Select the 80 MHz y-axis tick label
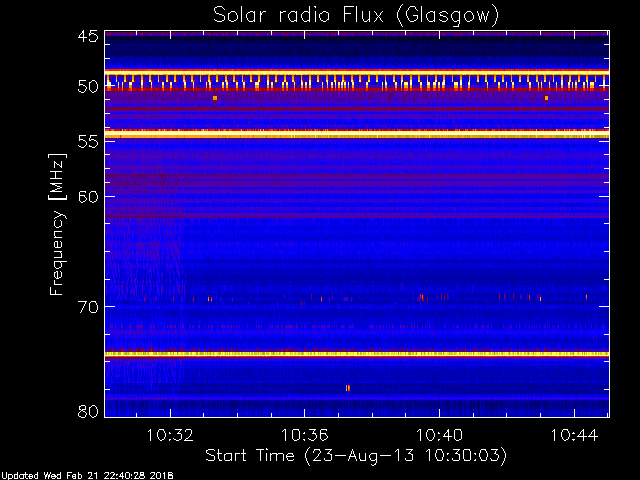 87,411
